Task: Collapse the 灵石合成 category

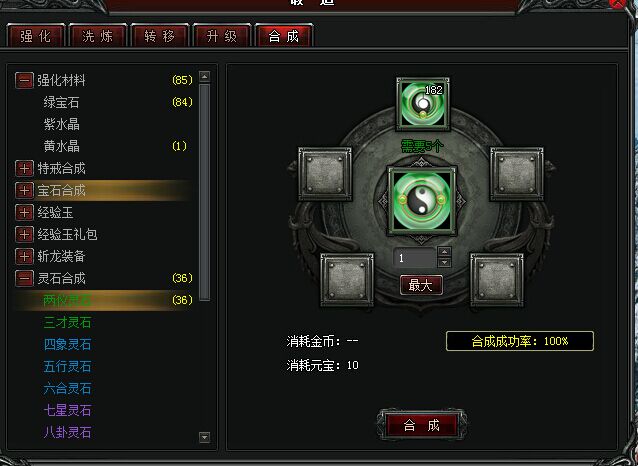Action: pyautogui.click(x=24, y=278)
